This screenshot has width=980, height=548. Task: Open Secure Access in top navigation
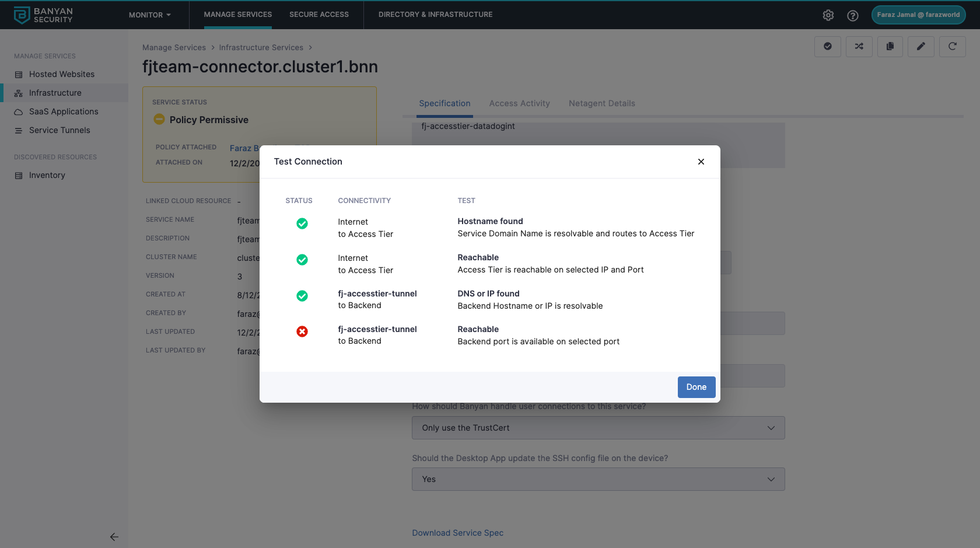click(x=318, y=15)
